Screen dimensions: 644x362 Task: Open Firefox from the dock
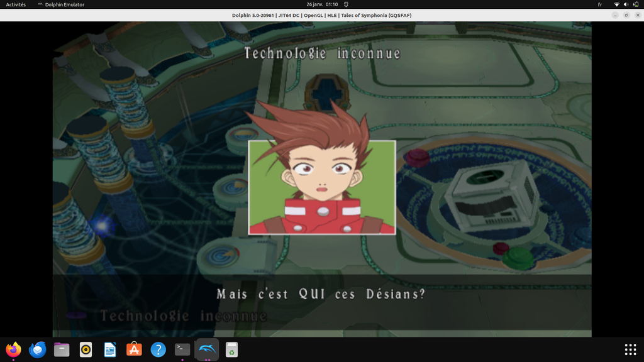13,349
